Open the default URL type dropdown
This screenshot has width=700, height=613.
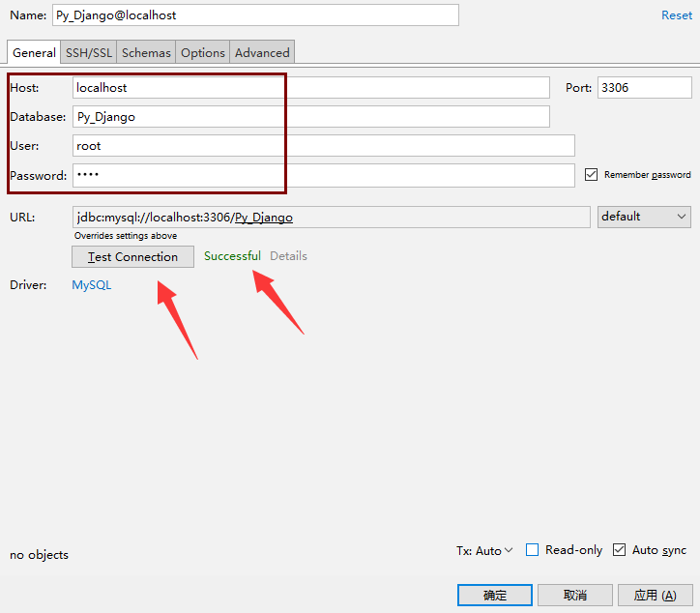pos(644,217)
